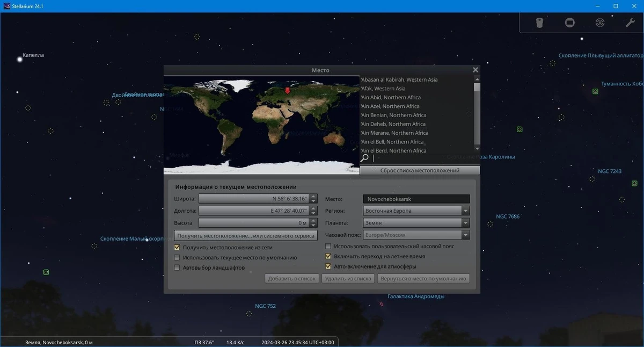Screen dimensions: 644x347
Task: Close the Место location dialog
Action: pos(475,70)
